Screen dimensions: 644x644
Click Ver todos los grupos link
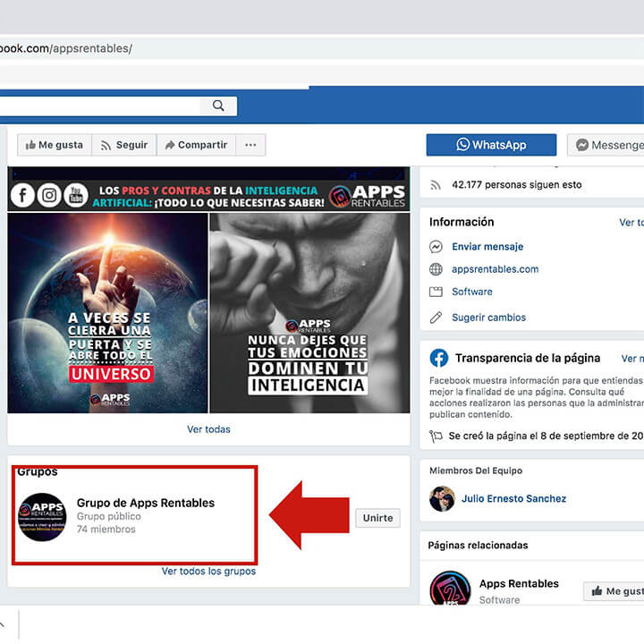(208, 572)
